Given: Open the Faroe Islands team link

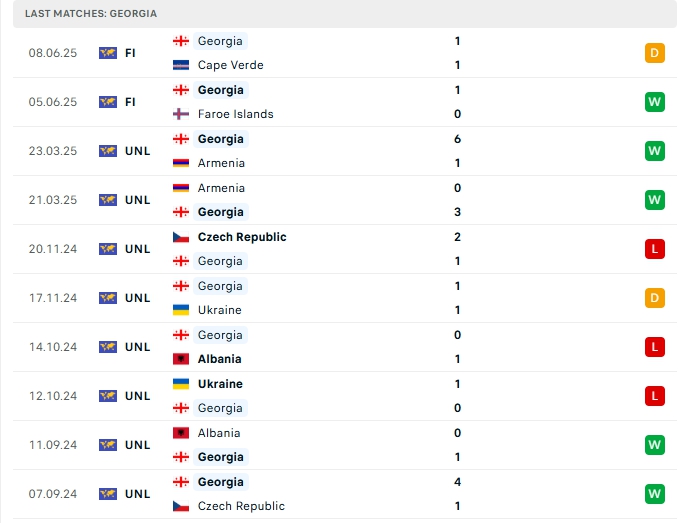Looking at the screenshot, I should coord(236,114).
